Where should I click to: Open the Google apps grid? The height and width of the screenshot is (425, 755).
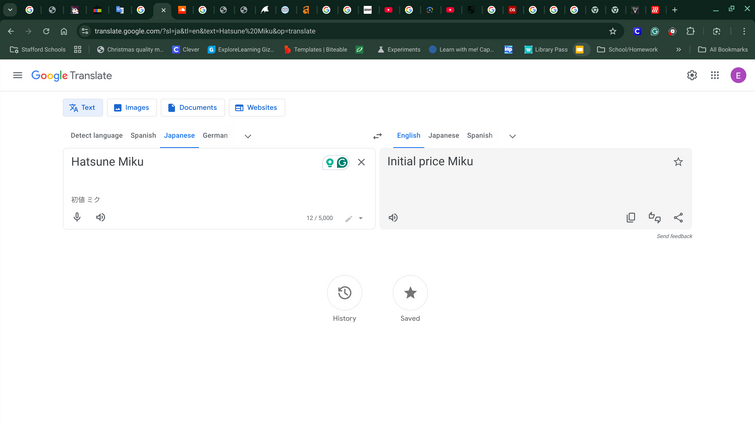715,75
